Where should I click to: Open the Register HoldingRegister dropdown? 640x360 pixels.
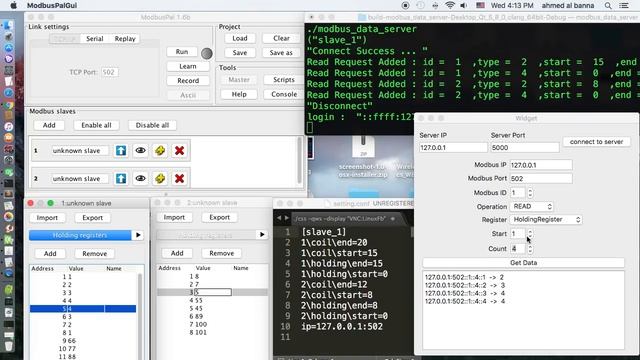546,220
